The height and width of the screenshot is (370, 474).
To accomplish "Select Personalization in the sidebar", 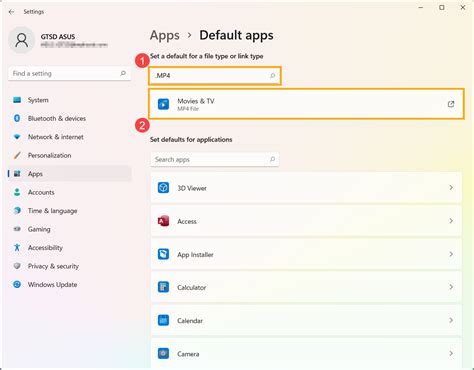I will pyautogui.click(x=70, y=155).
